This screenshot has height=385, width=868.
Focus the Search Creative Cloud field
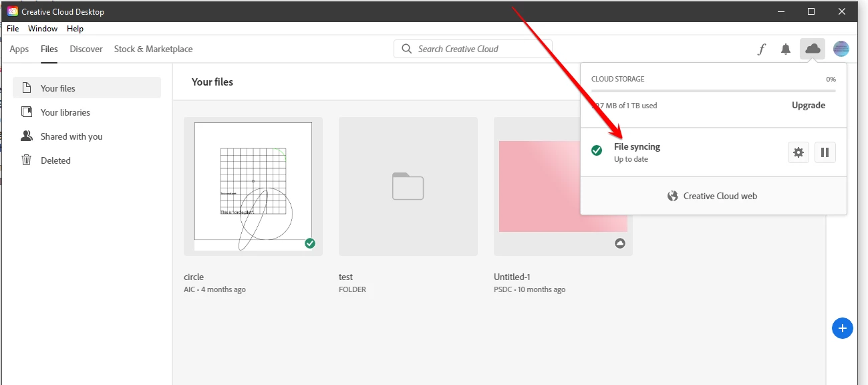473,49
